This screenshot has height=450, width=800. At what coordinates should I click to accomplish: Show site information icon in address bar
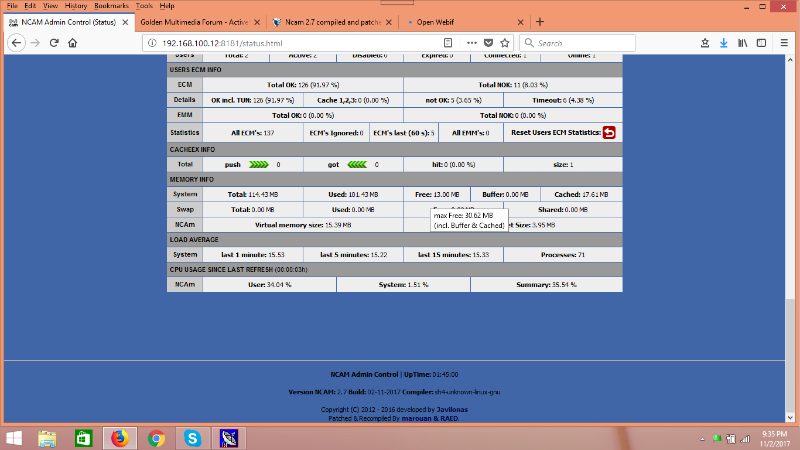click(152, 43)
